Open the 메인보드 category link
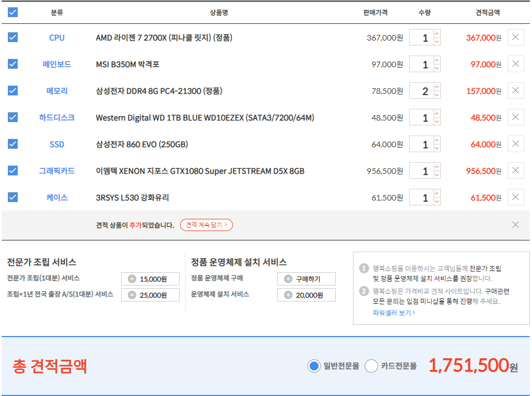The height and width of the screenshot is (396, 532). coord(57,64)
